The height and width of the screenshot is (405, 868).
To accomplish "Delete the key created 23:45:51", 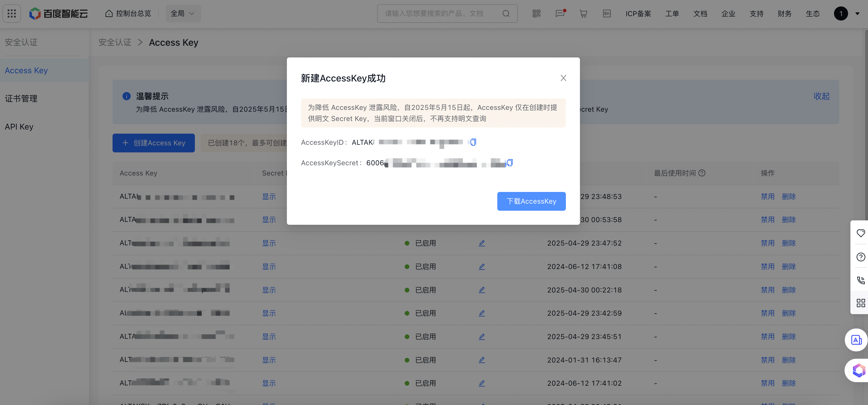I will point(789,337).
